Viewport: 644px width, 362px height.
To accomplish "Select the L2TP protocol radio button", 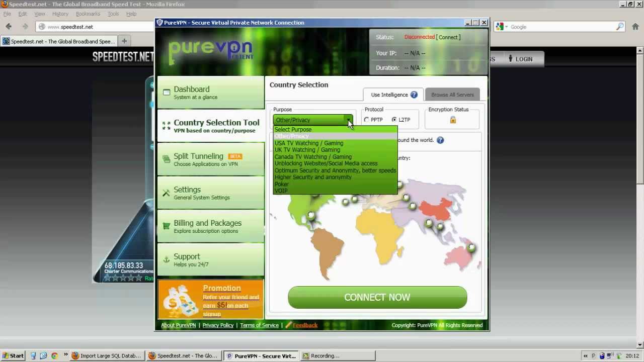I will tap(394, 120).
